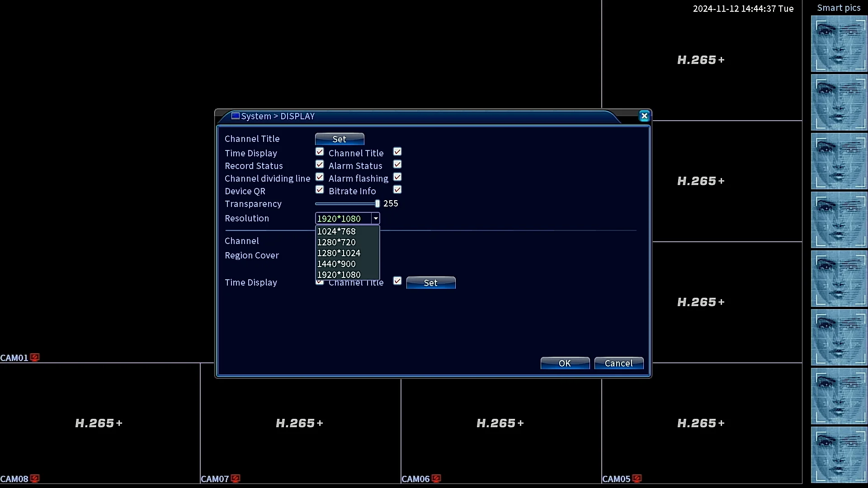Click the Cancel button
Image resolution: width=868 pixels, height=488 pixels.
click(618, 363)
